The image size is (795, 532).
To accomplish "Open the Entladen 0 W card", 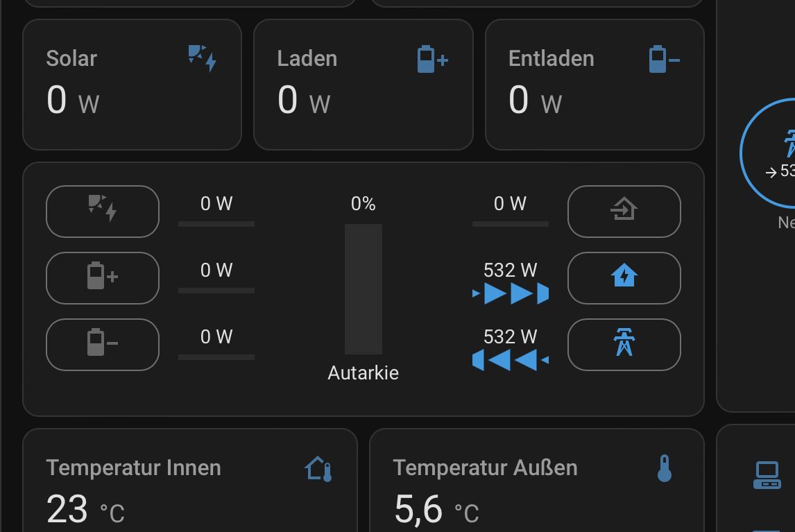I will [594, 85].
